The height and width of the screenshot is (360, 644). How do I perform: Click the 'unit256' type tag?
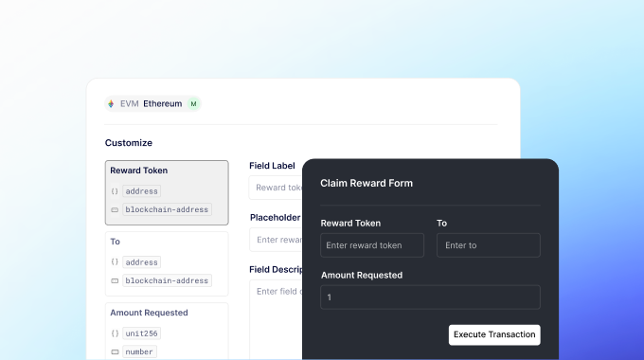tap(141, 333)
